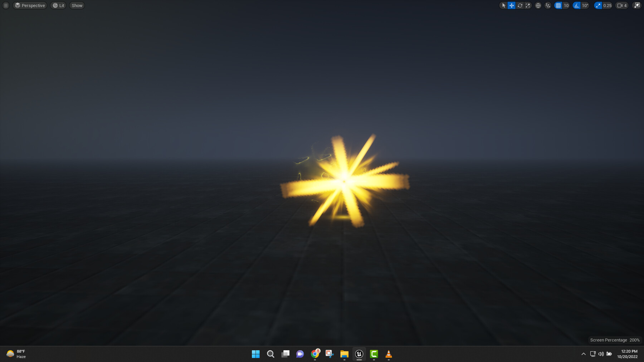Click the world/local coordinate system globe icon

[538, 5]
